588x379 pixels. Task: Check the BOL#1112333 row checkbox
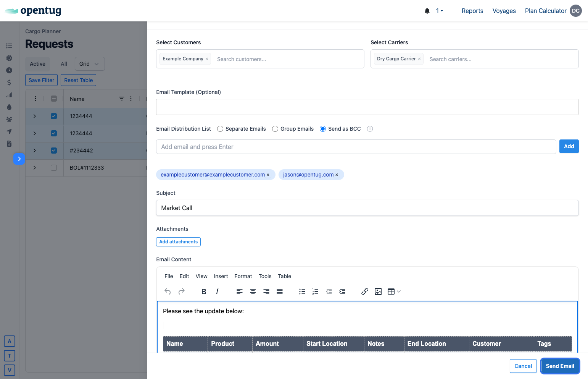coord(54,168)
